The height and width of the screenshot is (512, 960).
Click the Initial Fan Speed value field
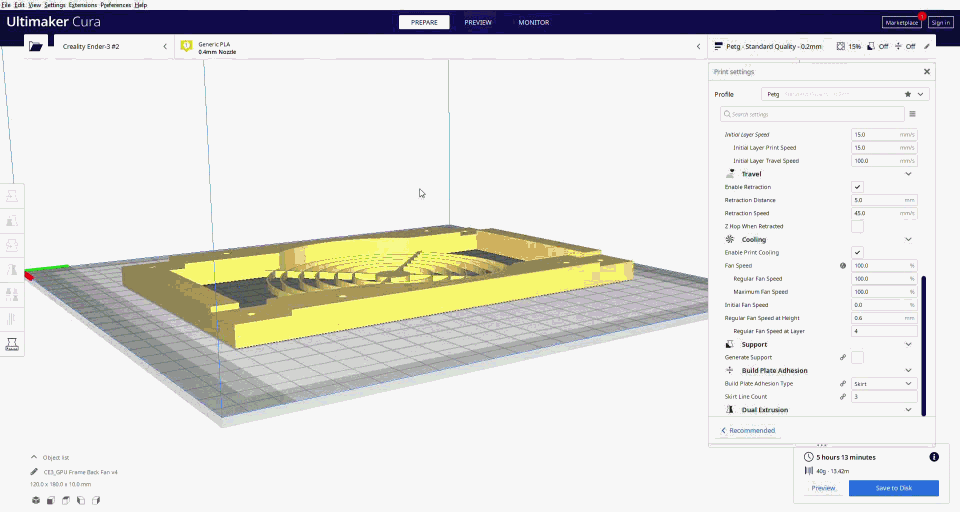884,305
